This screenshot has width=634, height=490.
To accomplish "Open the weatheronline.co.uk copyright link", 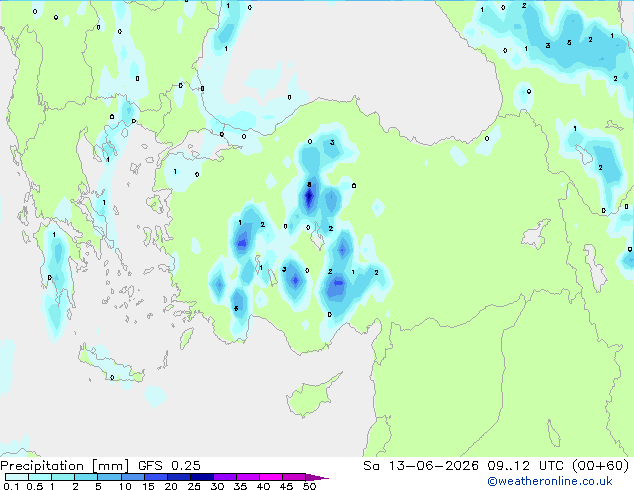I will [x=549, y=481].
